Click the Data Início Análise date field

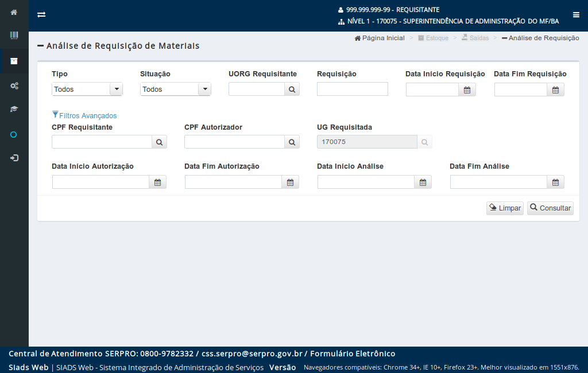point(366,182)
